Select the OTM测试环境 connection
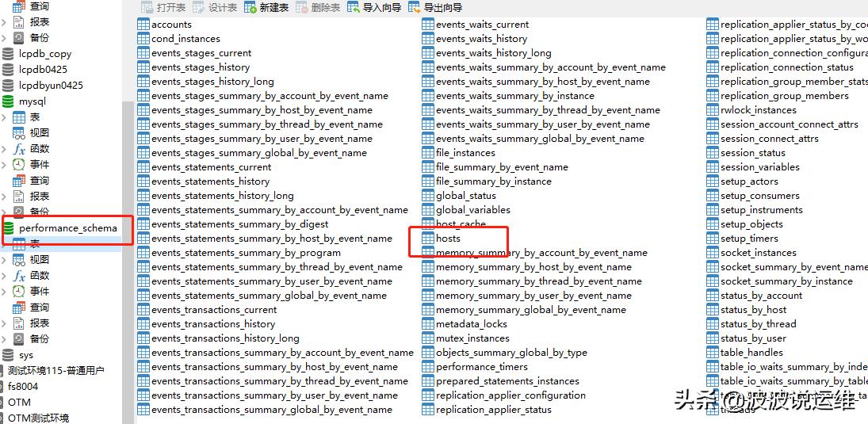 point(38,418)
